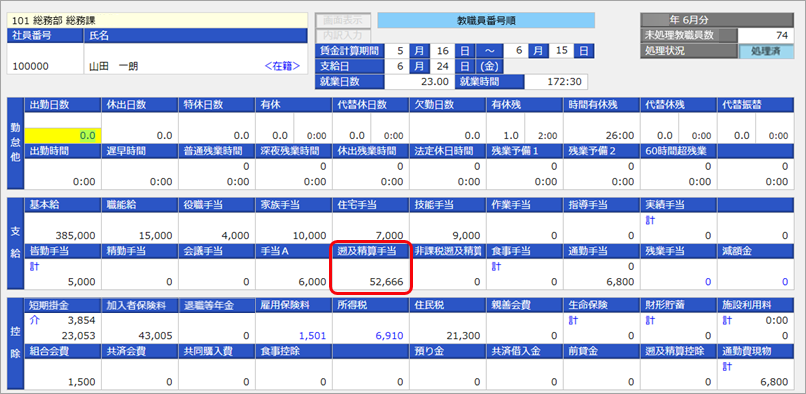Click the 処理済 status button
Image resolution: width=806 pixels, height=394 pixels.
click(766, 51)
